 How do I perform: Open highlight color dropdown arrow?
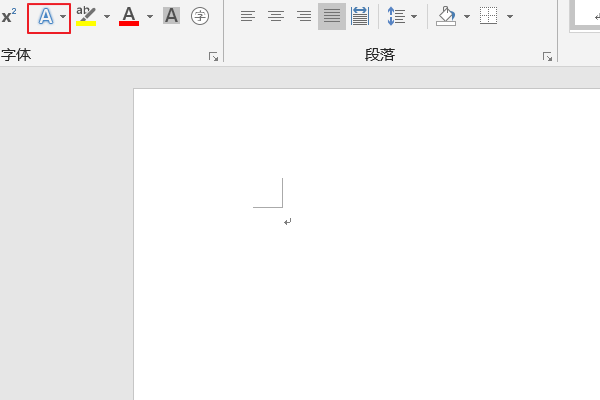coord(107,17)
